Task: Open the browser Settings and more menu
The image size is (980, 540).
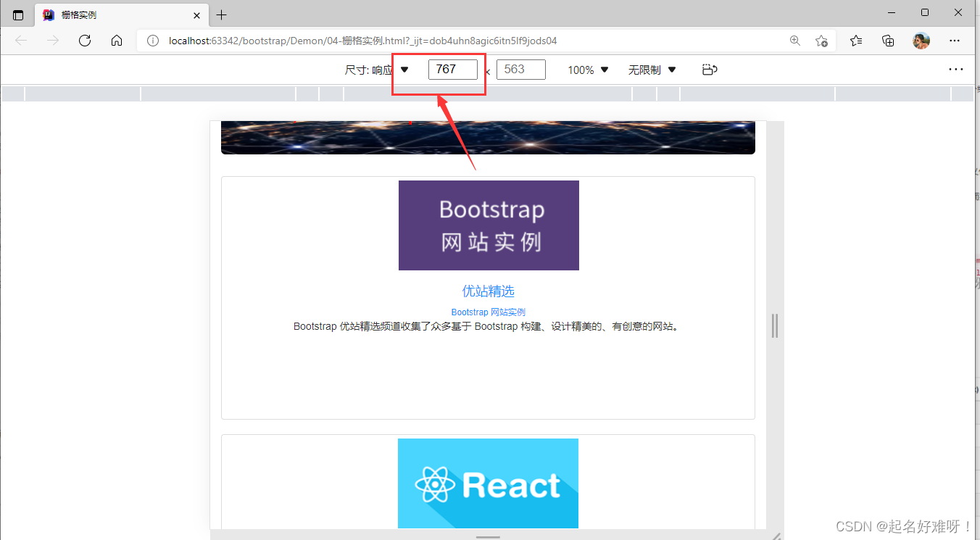Action: [955, 41]
